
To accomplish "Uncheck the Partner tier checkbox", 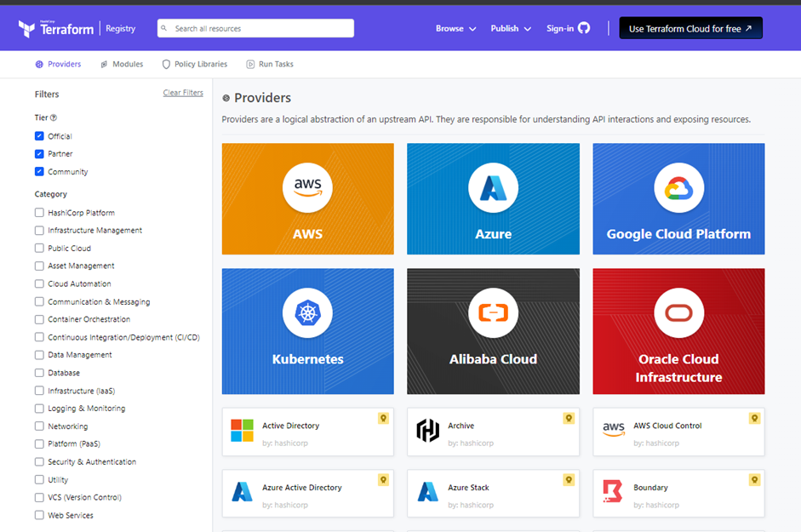I will tap(39, 154).
